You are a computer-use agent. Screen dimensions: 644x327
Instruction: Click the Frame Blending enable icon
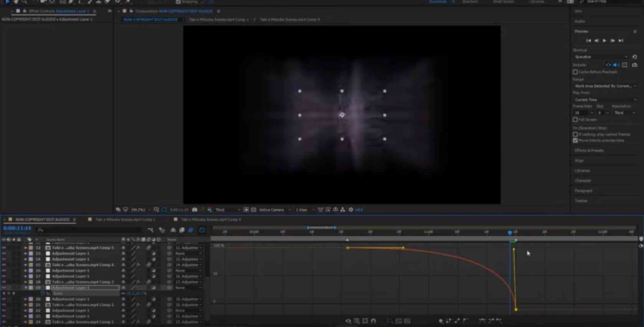(182, 230)
